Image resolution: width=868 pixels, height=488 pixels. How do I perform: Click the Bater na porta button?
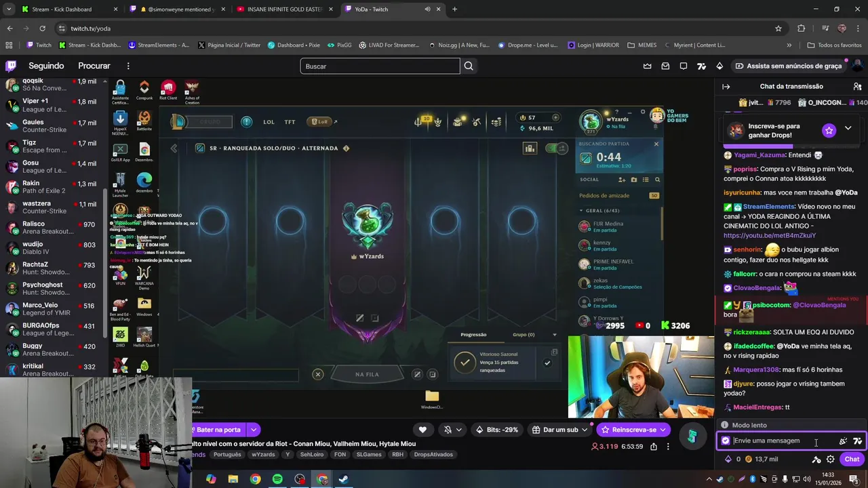click(218, 430)
